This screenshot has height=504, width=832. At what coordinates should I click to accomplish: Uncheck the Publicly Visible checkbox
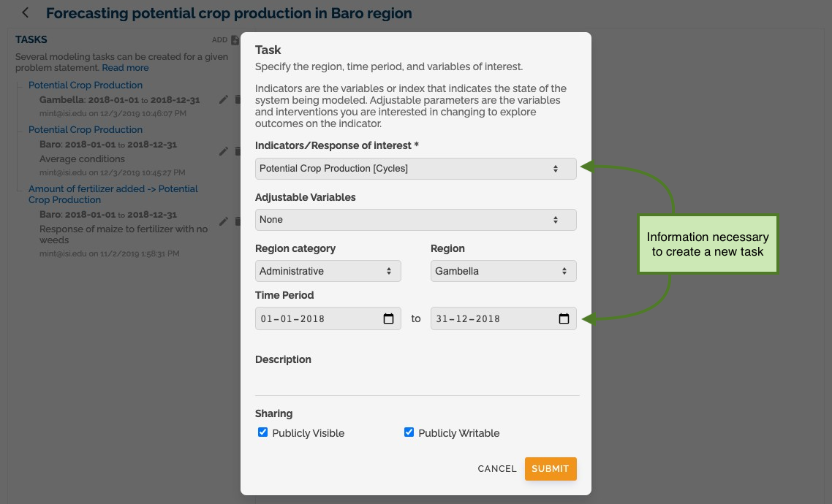262,432
